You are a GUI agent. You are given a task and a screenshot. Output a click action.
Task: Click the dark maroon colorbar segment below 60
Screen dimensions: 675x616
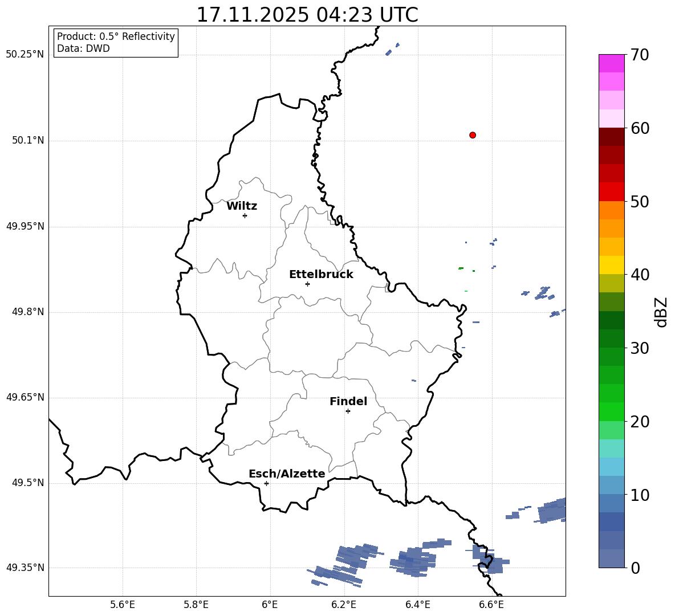tap(611, 137)
